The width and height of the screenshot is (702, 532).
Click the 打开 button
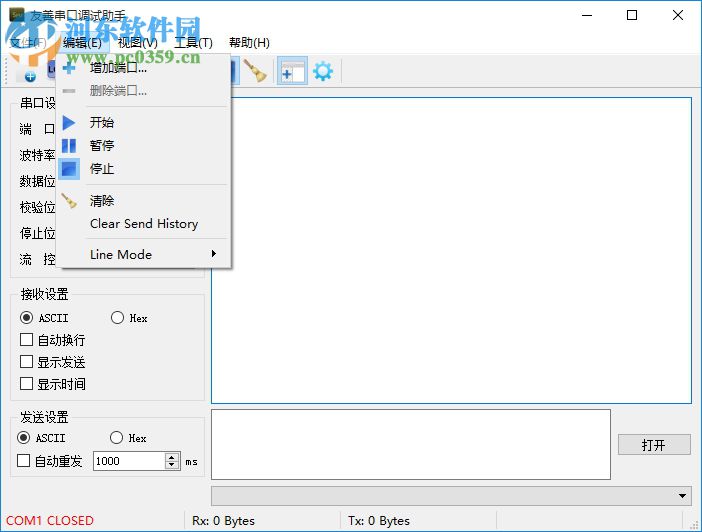pyautogui.click(x=654, y=445)
